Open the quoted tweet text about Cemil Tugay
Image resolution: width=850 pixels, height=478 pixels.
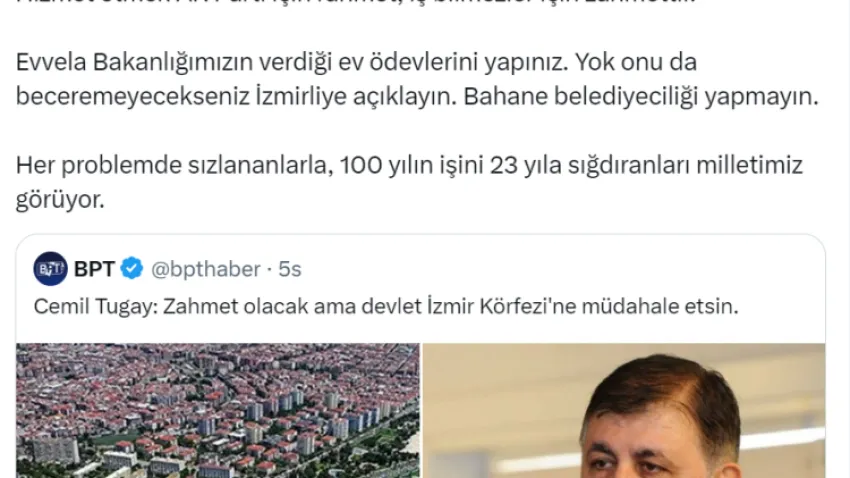pos(386,307)
